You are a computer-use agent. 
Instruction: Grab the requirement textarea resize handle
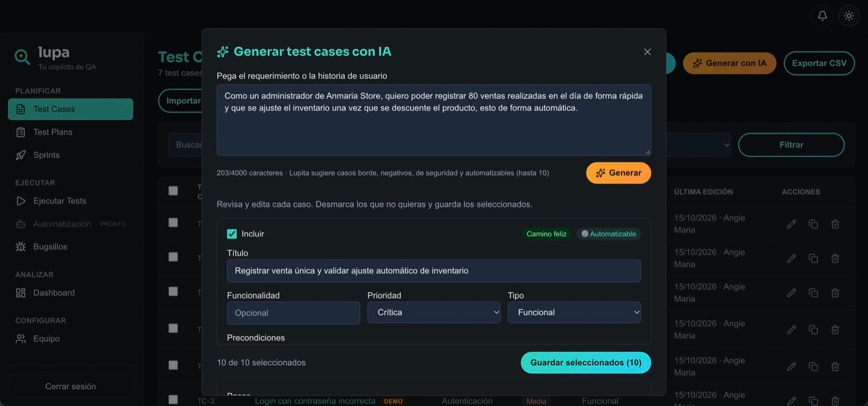point(647,152)
